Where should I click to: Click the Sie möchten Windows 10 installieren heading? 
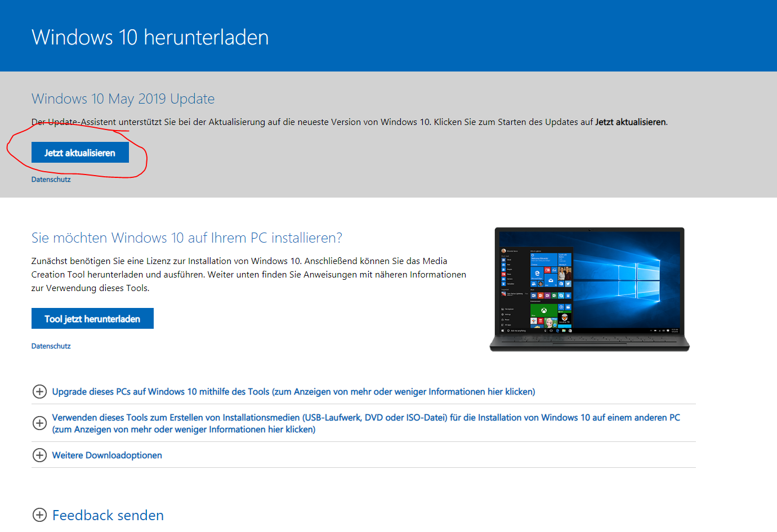pyautogui.click(x=187, y=238)
